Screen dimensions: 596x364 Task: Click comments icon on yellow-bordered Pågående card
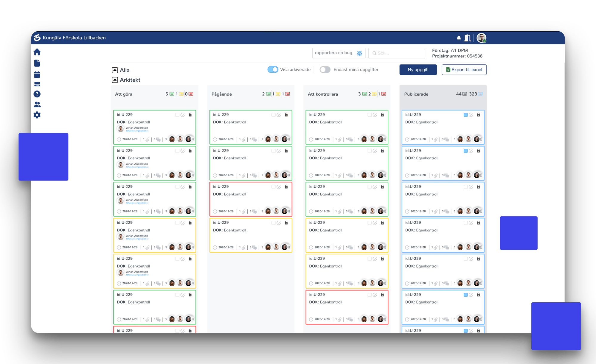[254, 248]
